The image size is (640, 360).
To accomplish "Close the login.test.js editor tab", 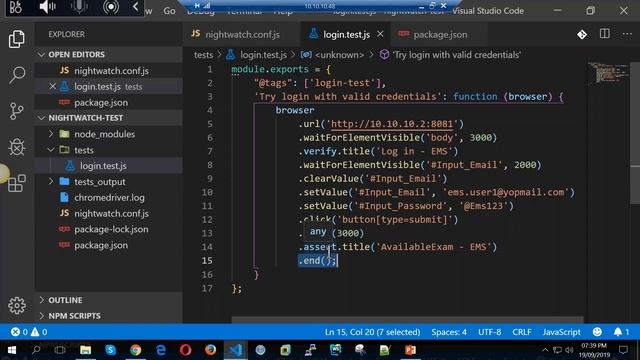I will 380,34.
